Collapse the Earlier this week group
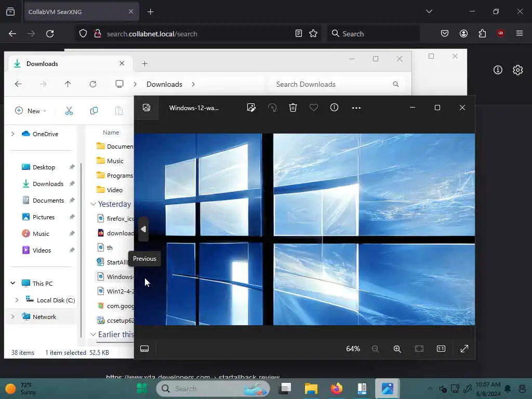Image resolution: width=532 pixels, height=399 pixels. [x=93, y=335]
